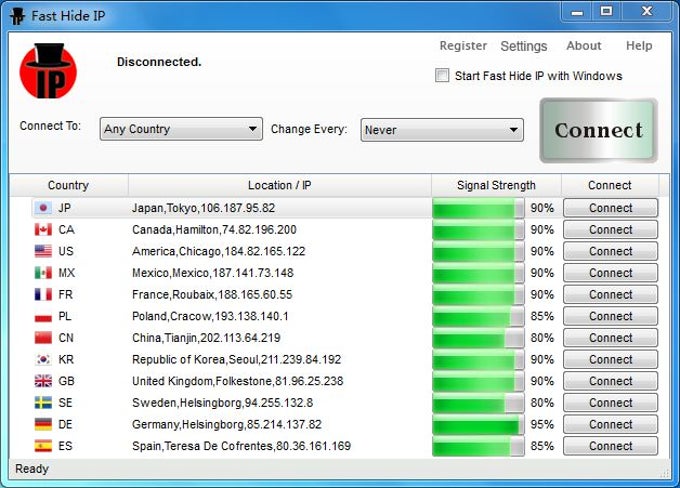Click the Connect column header
Image resolution: width=680 pixels, height=488 pixels.
click(610, 185)
